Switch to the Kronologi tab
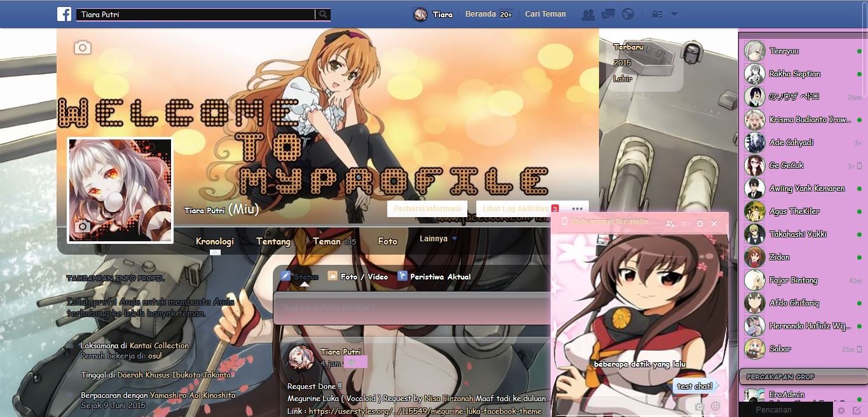Viewport: 868px width, 417px height. (214, 241)
